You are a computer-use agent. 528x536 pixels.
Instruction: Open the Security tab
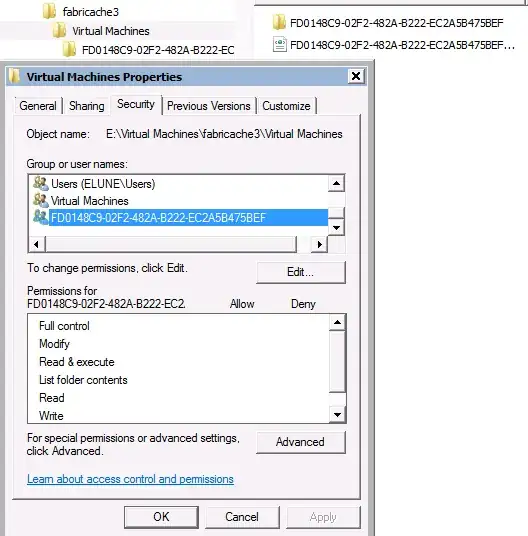click(136, 104)
